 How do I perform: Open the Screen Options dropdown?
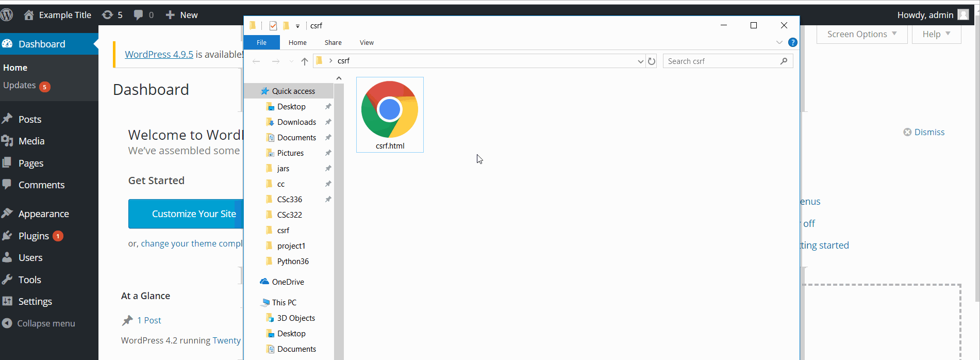coord(862,34)
